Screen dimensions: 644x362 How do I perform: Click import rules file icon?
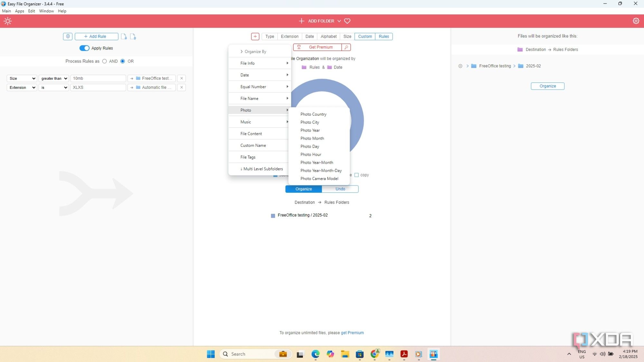pyautogui.click(x=124, y=37)
